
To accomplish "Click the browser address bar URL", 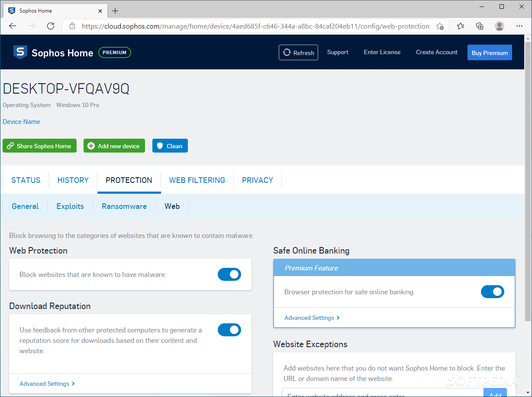I will 255,26.
